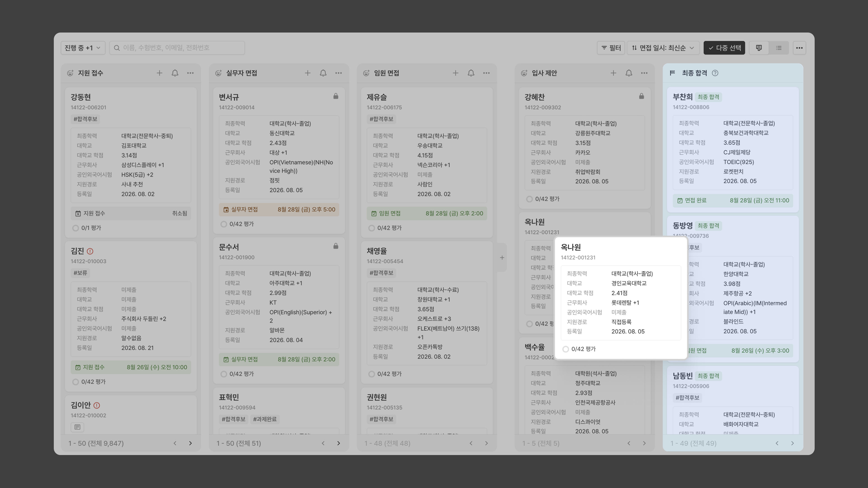Add candidate with plus in 실무자 면접 column
This screenshot has height=488, width=868.
(308, 73)
